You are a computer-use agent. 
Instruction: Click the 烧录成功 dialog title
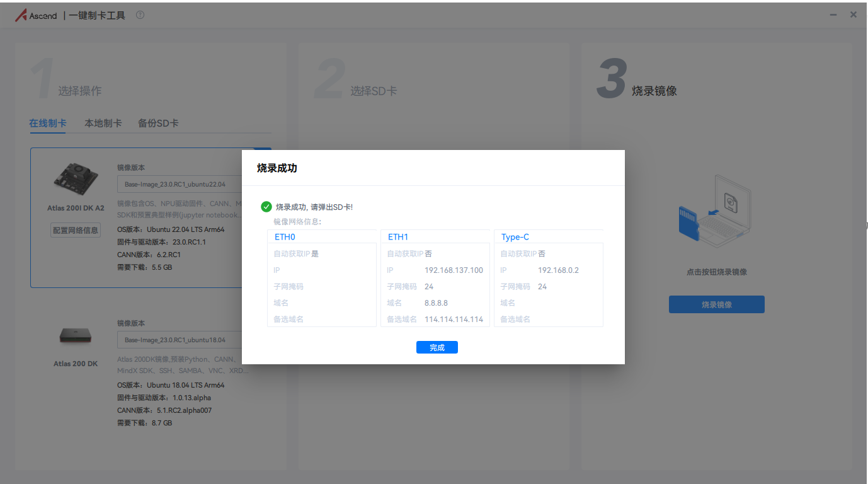(x=277, y=168)
